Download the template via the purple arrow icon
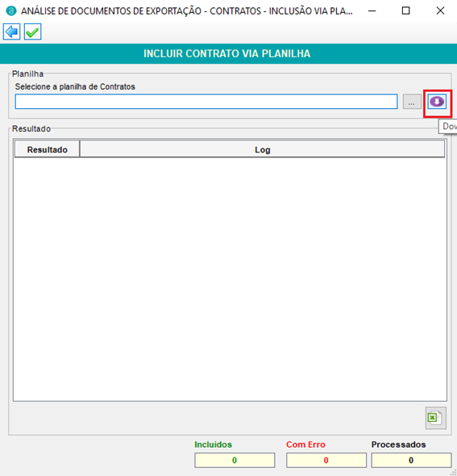The width and height of the screenshot is (457, 476). click(x=437, y=102)
